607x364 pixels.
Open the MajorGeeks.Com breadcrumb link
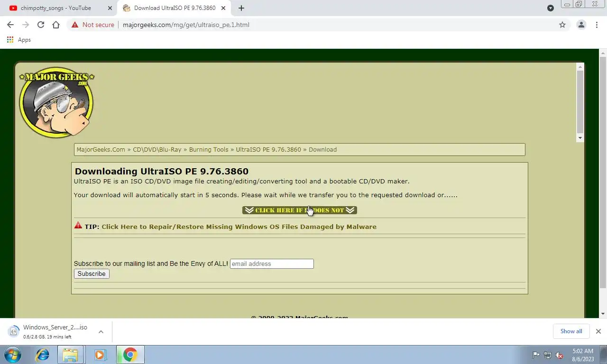click(x=101, y=149)
